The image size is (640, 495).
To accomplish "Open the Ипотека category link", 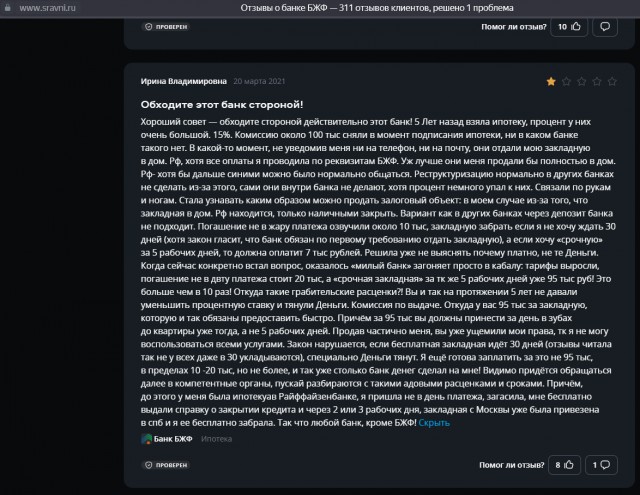I will click(x=216, y=439).
